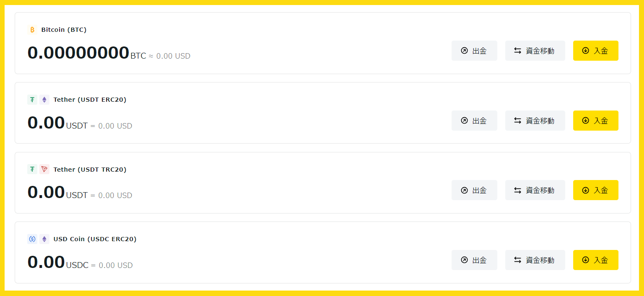Transfer funds (資金移動) for USD Coin USDC

[x=535, y=260]
